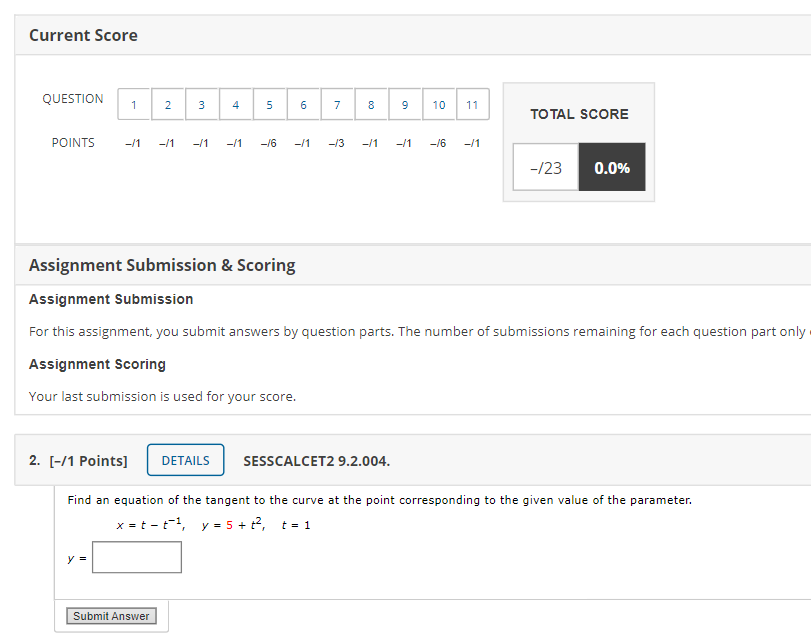
Task: Open question 1 in the question navigator
Action: point(134,104)
